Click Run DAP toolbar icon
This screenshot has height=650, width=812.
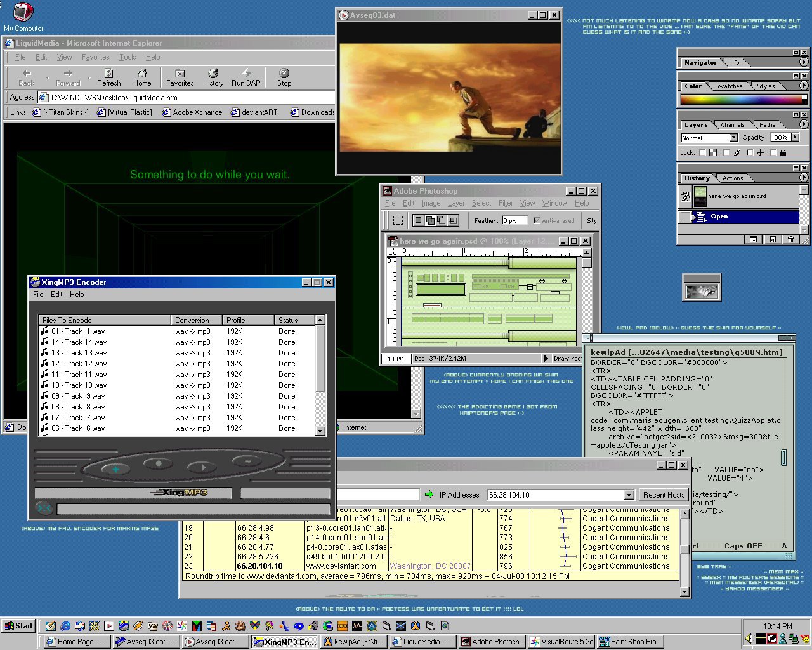(x=246, y=77)
